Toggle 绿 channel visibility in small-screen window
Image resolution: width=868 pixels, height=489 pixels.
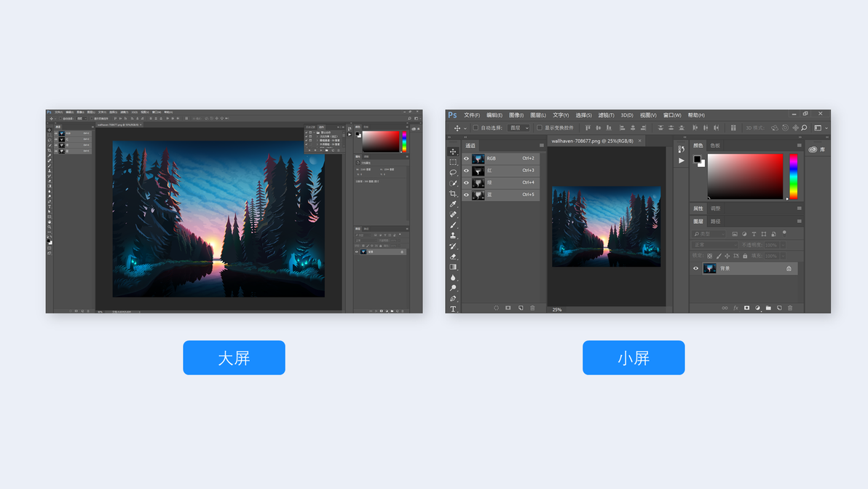[x=466, y=183]
